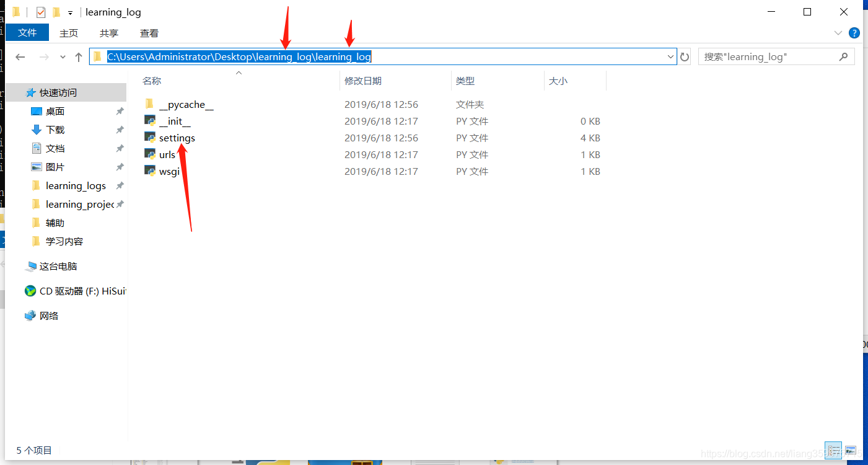Unpin 图片 using its pin icon
This screenshot has width=868, height=465.
120,167
